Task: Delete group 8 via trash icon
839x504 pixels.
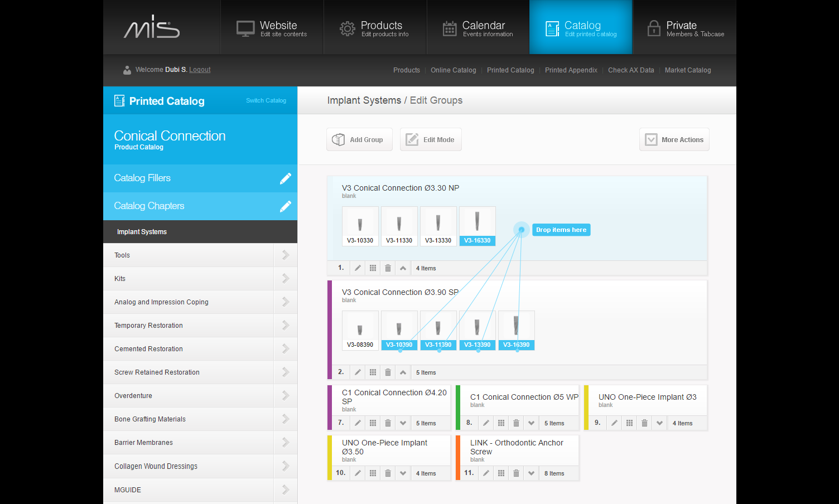Action: pos(517,423)
